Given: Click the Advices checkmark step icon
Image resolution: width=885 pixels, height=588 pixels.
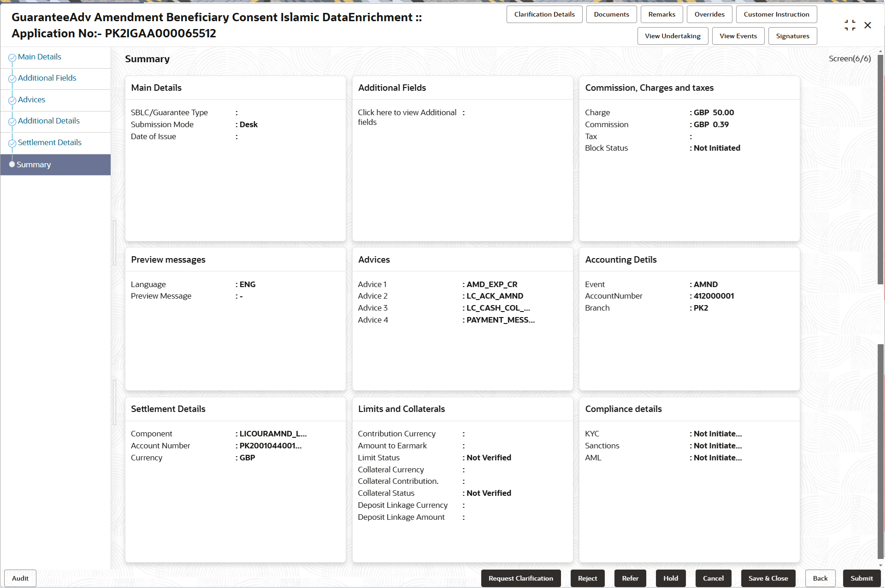Looking at the screenshot, I should (x=12, y=100).
